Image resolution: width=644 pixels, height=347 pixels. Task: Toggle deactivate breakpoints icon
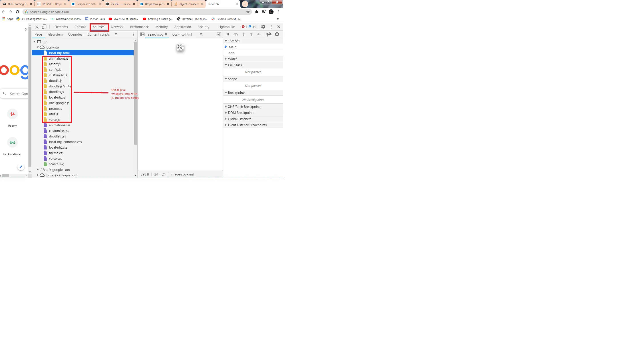(x=269, y=34)
